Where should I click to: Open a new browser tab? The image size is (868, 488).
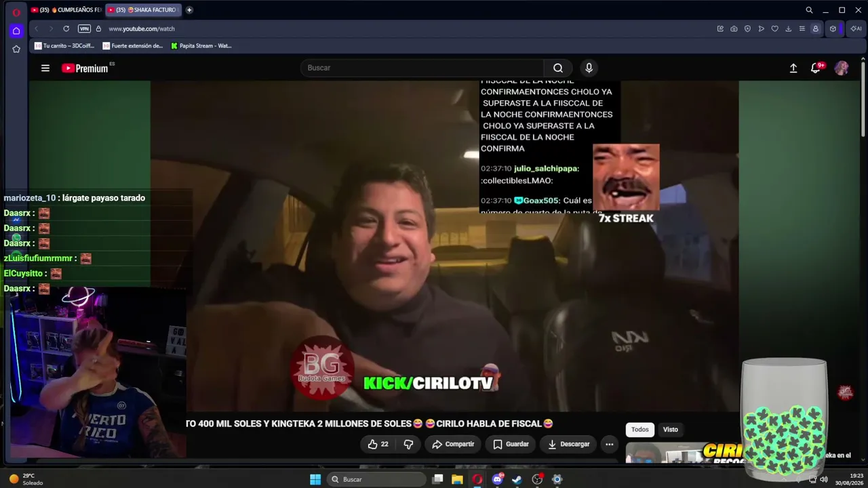coord(189,10)
